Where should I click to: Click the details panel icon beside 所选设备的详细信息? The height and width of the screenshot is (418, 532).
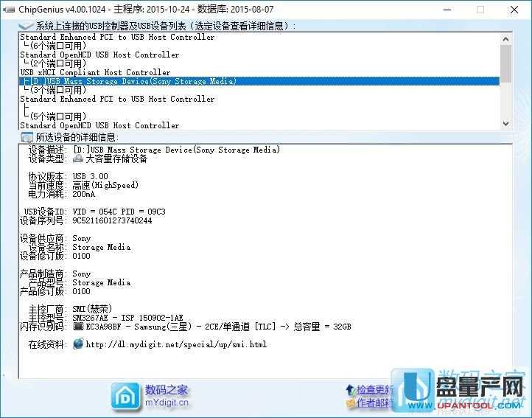(x=27, y=137)
